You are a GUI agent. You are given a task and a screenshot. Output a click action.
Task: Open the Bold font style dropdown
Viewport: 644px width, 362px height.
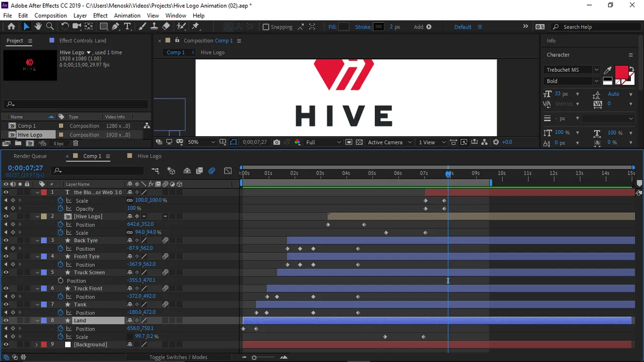572,81
